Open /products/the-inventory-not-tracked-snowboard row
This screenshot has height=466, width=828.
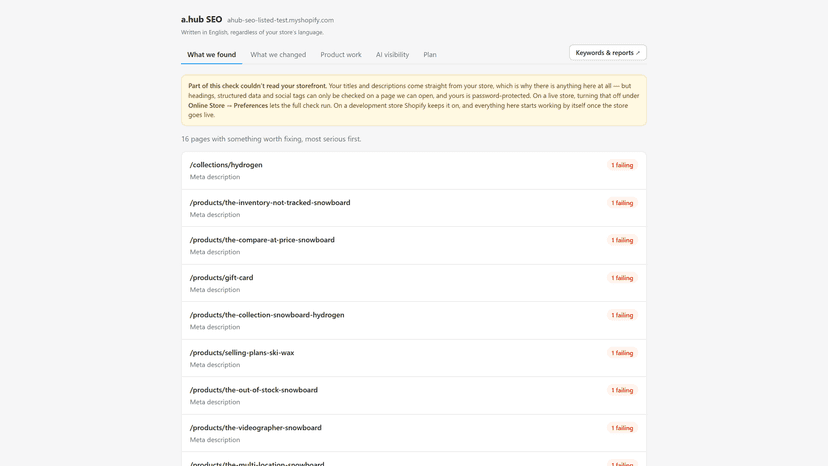(413, 208)
